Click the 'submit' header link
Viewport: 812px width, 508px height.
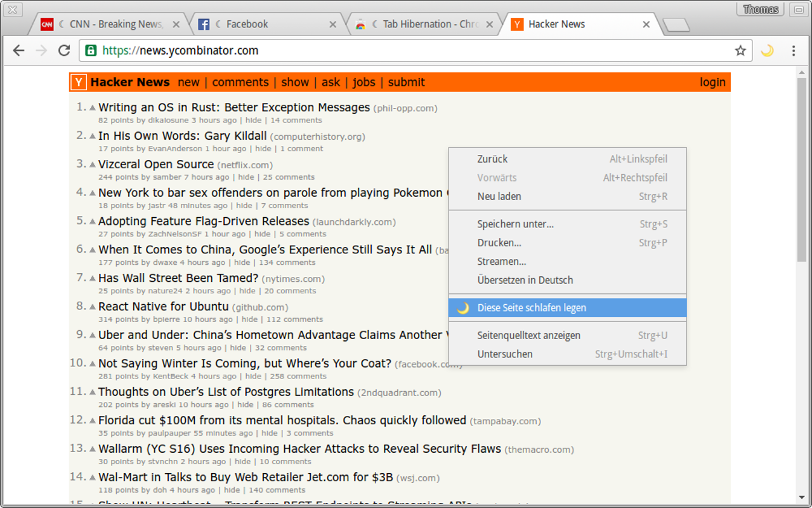tap(407, 82)
